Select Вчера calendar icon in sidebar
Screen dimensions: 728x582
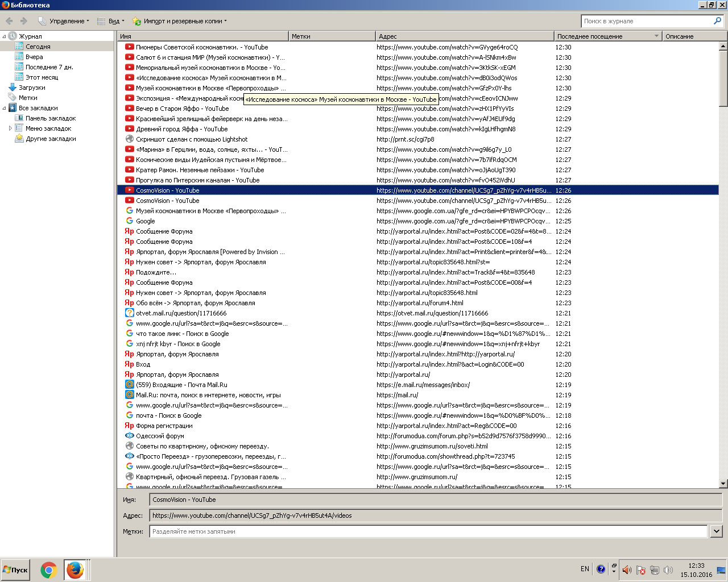click(19, 57)
